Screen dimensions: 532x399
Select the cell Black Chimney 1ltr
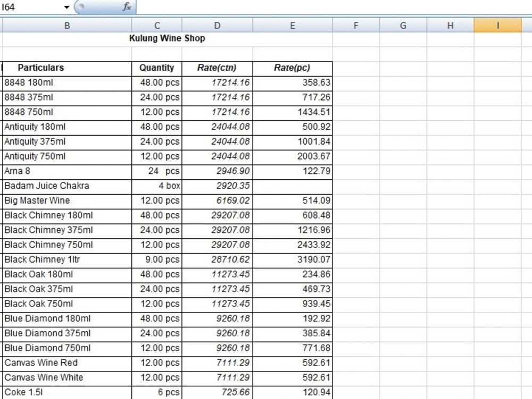coord(67,260)
